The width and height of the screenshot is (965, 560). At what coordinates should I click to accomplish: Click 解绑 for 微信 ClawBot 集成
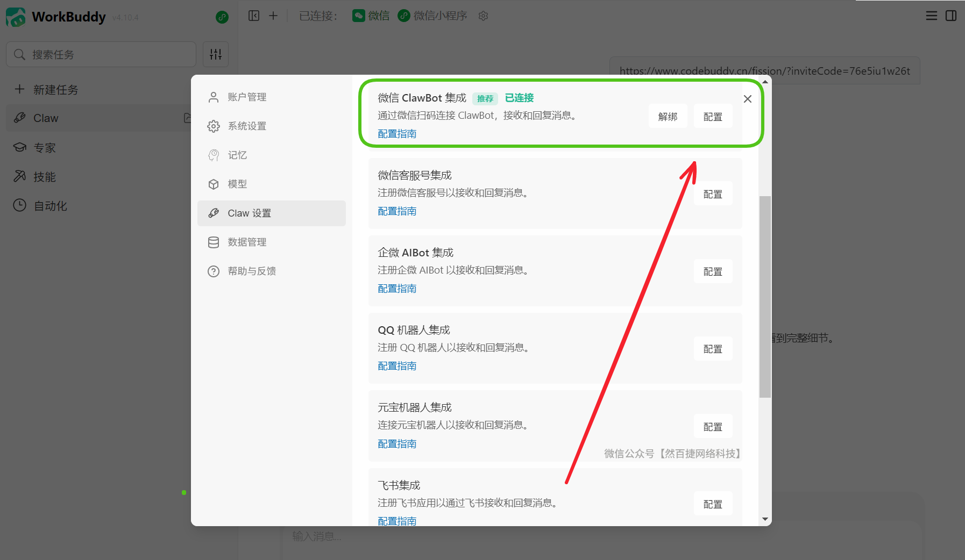pyautogui.click(x=668, y=116)
